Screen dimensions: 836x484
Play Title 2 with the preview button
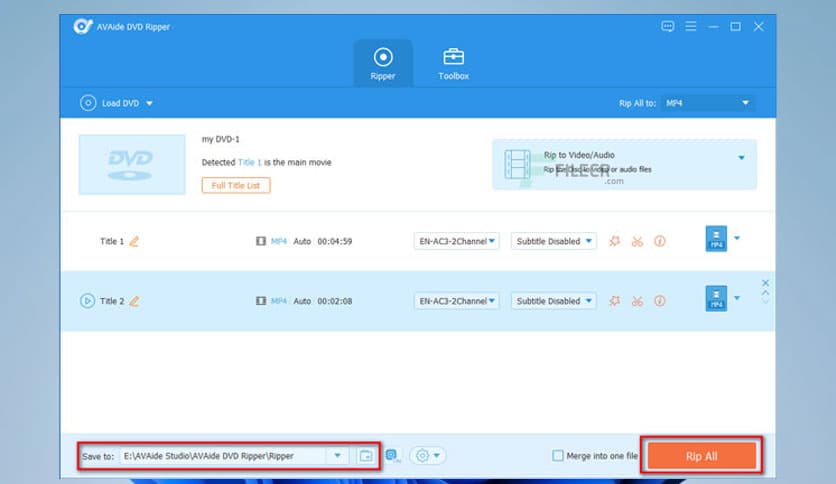click(x=87, y=301)
